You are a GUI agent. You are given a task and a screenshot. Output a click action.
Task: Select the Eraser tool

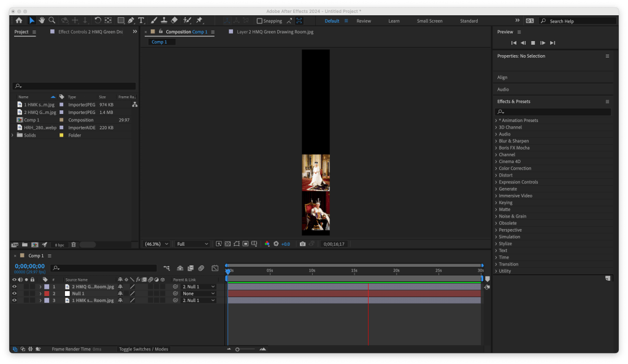(x=175, y=20)
